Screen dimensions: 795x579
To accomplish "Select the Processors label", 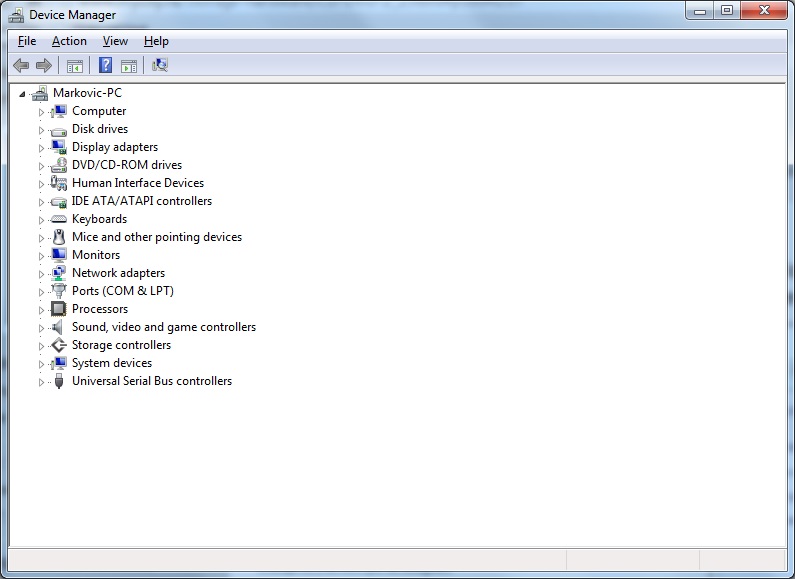I will click(100, 309).
